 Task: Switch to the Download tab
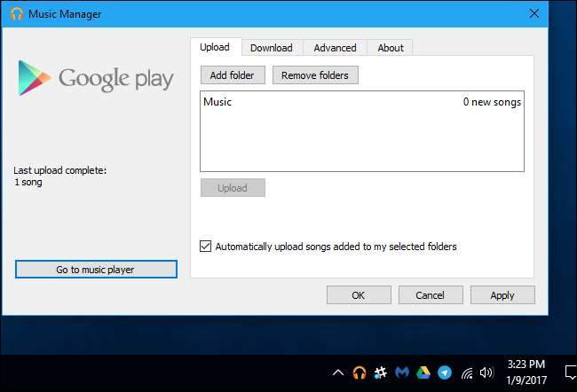tap(271, 48)
